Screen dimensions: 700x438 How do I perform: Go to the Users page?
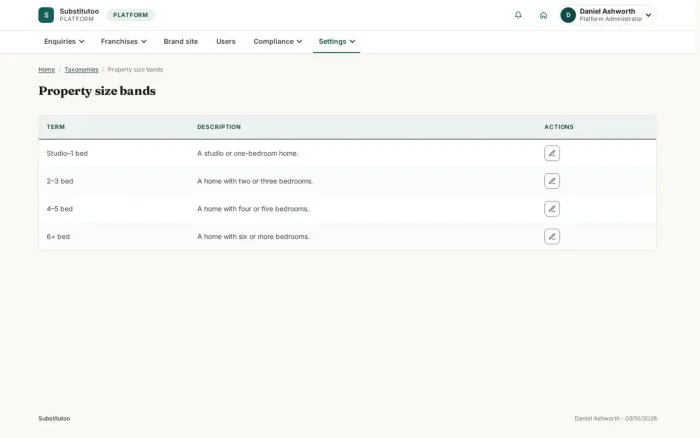click(x=225, y=41)
